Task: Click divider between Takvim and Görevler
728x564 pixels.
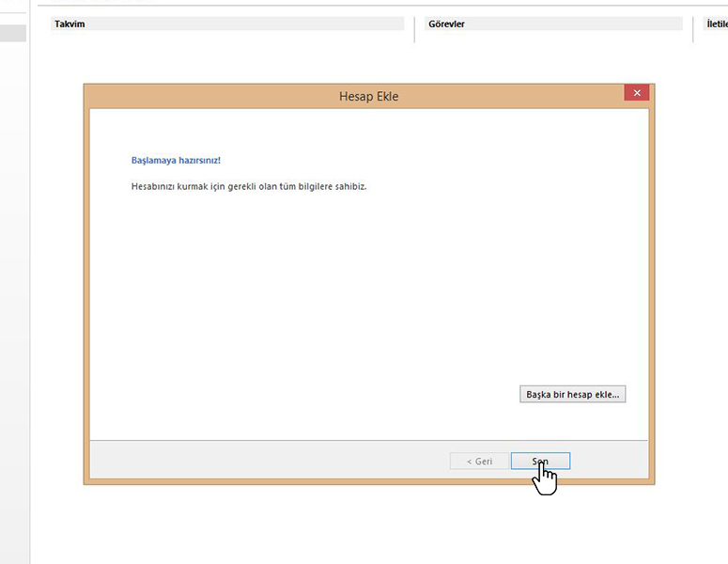Action: coord(414,28)
